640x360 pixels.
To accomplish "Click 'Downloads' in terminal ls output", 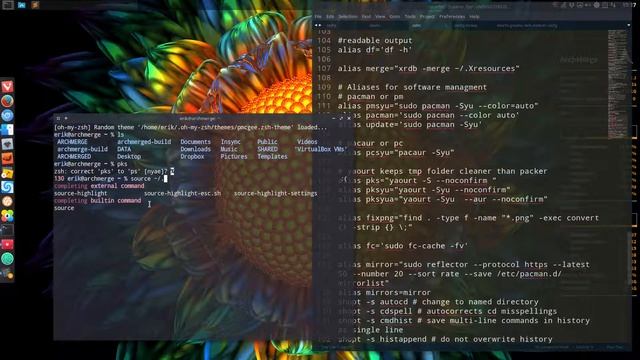I will tap(196, 149).
